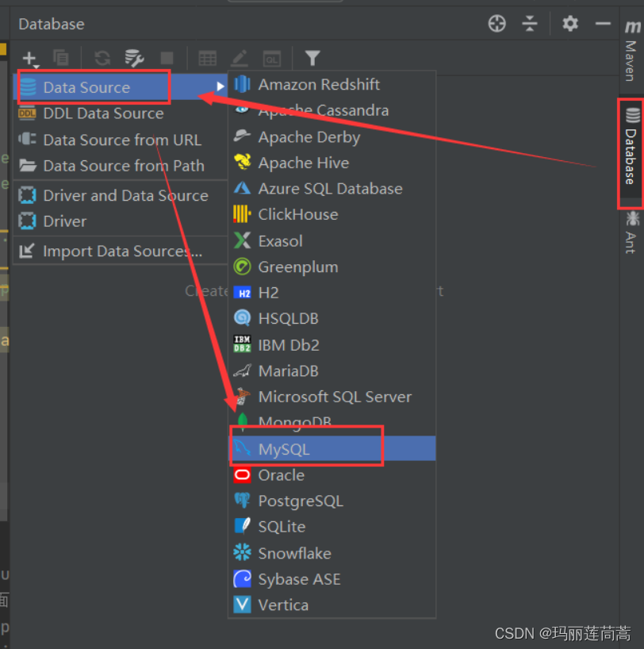This screenshot has width=644, height=649.
Task: Expand the Data Source submenu arrow
Action: (220, 86)
